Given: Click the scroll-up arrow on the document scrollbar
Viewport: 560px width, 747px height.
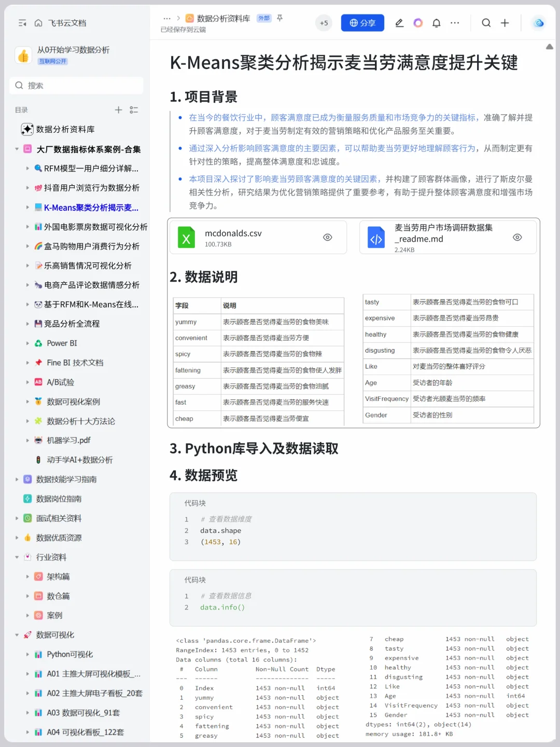Looking at the screenshot, I should pyautogui.click(x=549, y=47).
